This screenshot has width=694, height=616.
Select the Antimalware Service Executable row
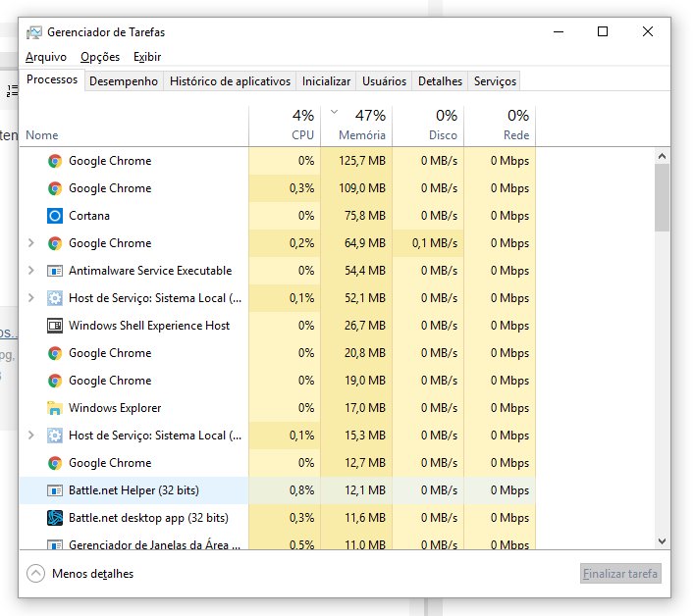tap(278, 271)
